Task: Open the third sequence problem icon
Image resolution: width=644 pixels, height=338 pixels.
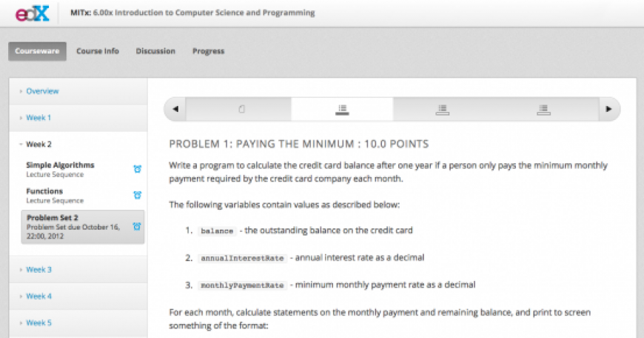Action: pyautogui.click(x=443, y=110)
